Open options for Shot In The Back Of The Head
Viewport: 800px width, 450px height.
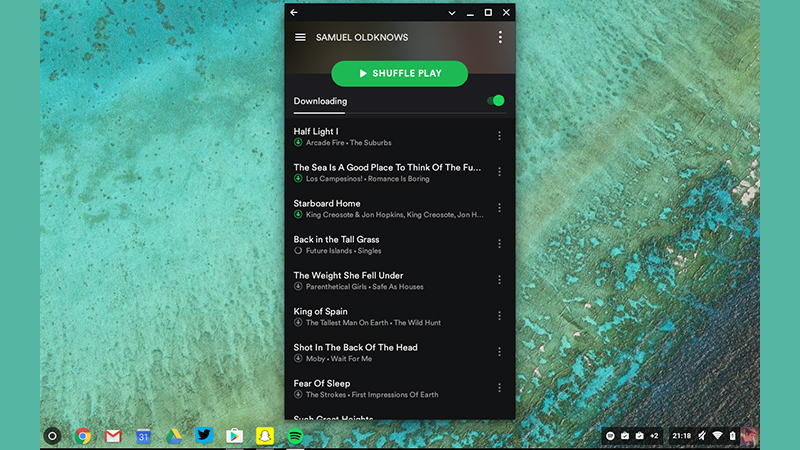tap(499, 352)
